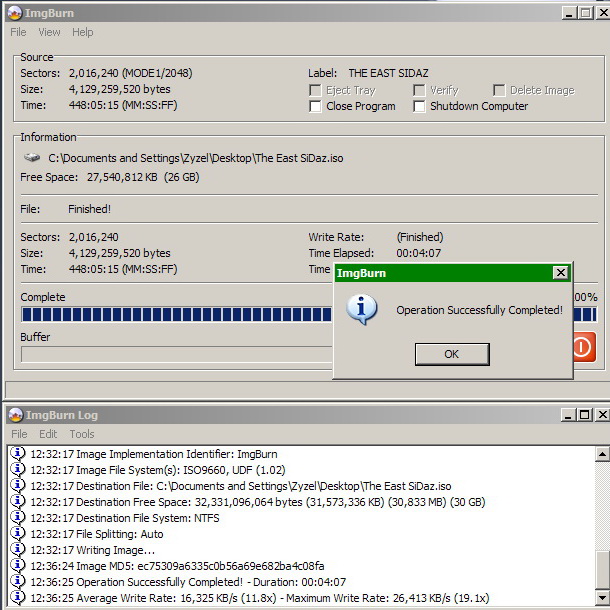Click OK in the ImgBurn dialog
The width and height of the screenshot is (610, 610).
pos(452,354)
